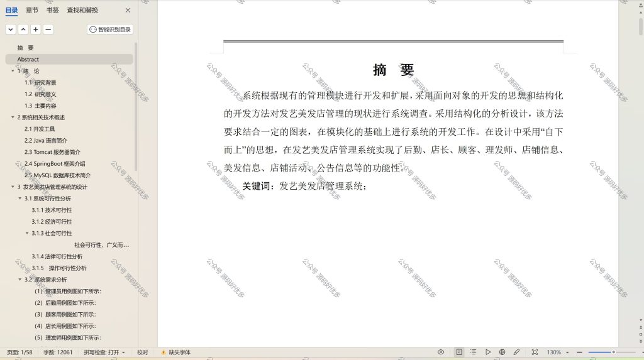Click the outline panel vertical scrollbar

(x=136, y=107)
